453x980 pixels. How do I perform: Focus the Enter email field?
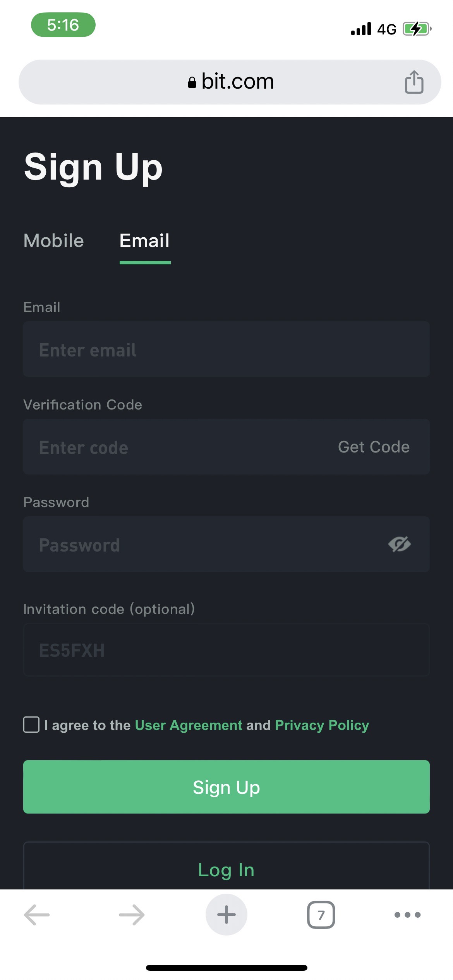[226, 349]
